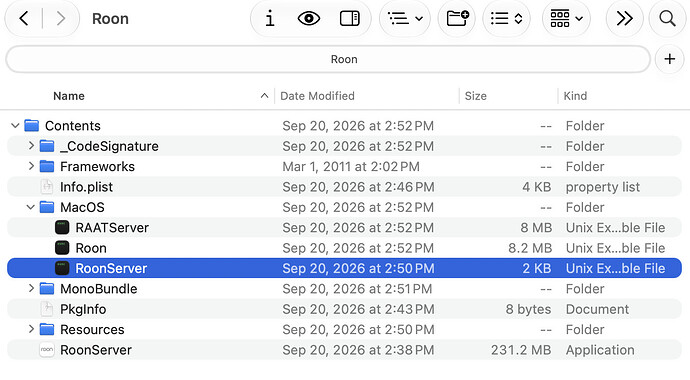The width and height of the screenshot is (690, 380).
Task: Click the Frameworks row name
Action: [x=97, y=167]
